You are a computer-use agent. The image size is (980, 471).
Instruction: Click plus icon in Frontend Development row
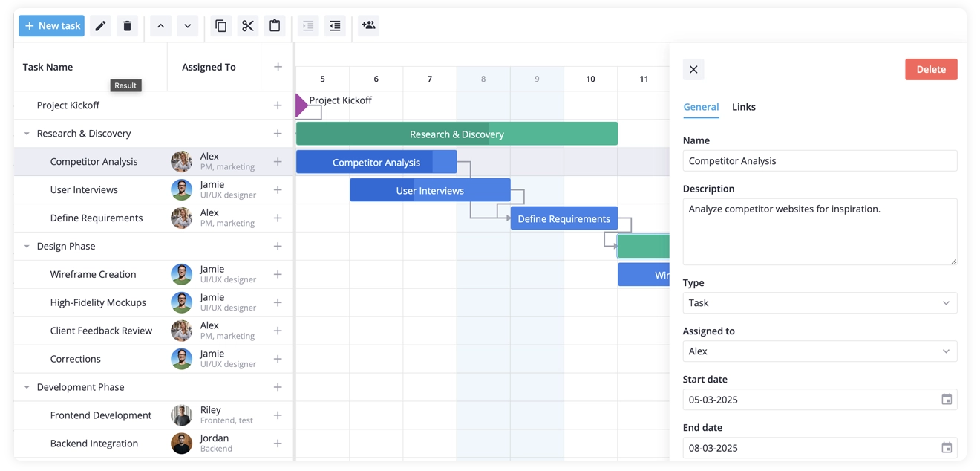click(x=278, y=415)
